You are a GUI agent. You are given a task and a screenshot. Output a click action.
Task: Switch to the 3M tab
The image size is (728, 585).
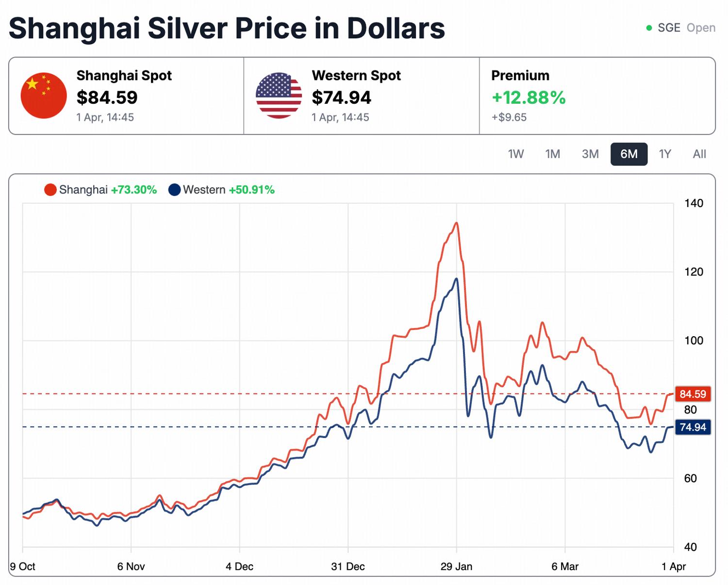click(x=591, y=154)
